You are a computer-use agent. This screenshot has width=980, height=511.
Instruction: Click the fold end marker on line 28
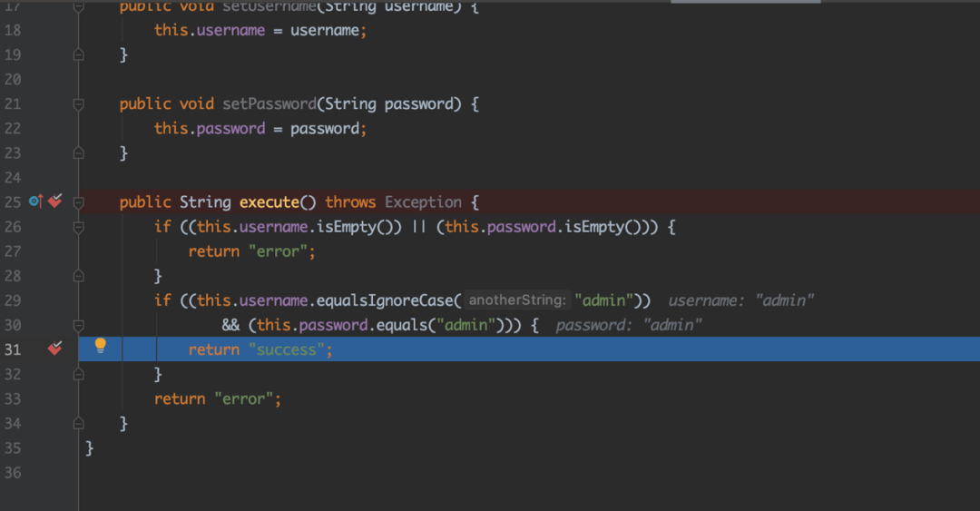79,275
